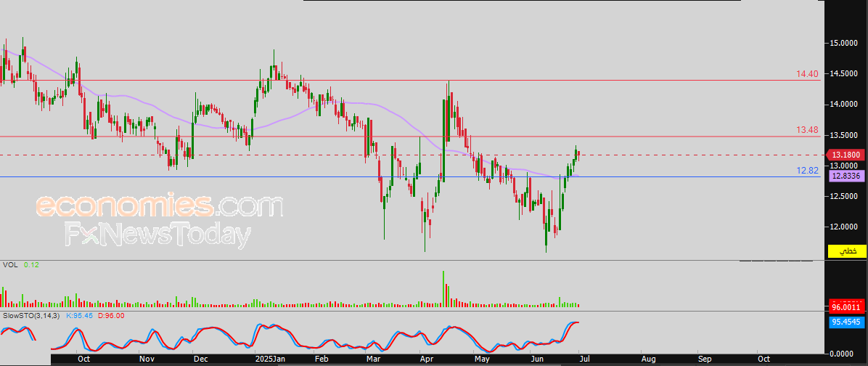
Task: Select the 2025Jan date label
Action: (x=269, y=359)
